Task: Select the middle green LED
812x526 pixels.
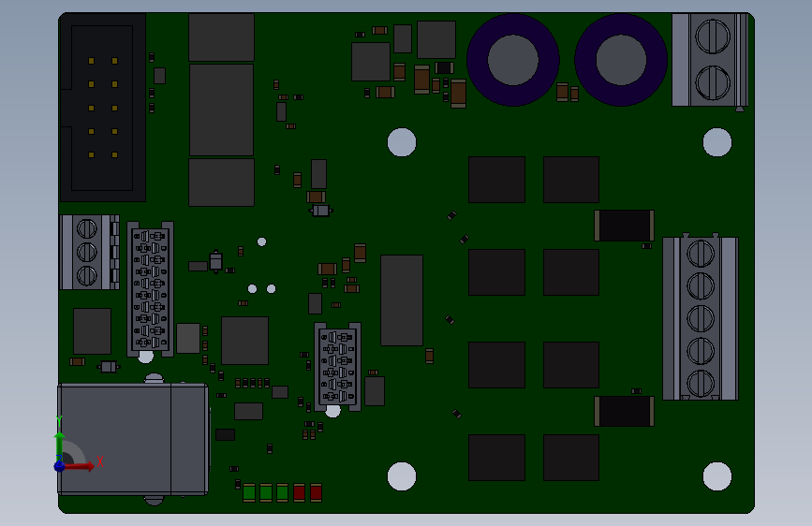Action: [266, 493]
